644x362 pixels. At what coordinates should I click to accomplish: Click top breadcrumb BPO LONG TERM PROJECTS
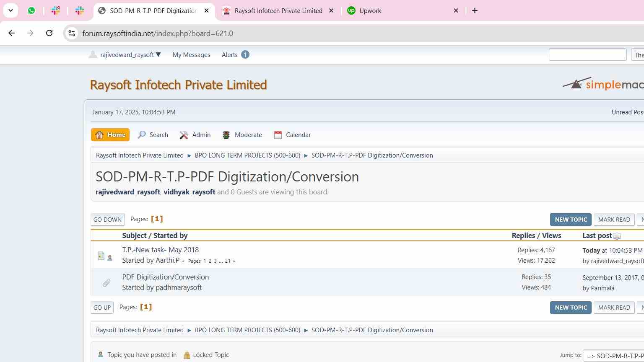tap(247, 155)
